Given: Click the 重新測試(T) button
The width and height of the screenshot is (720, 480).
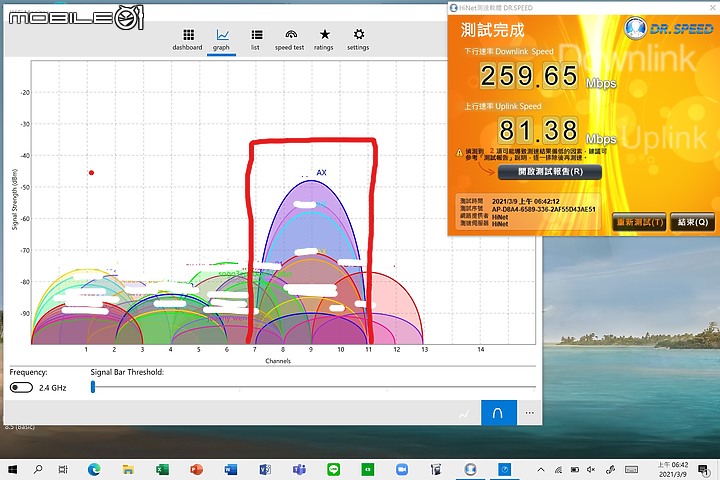Looking at the screenshot, I should click(x=640, y=222).
